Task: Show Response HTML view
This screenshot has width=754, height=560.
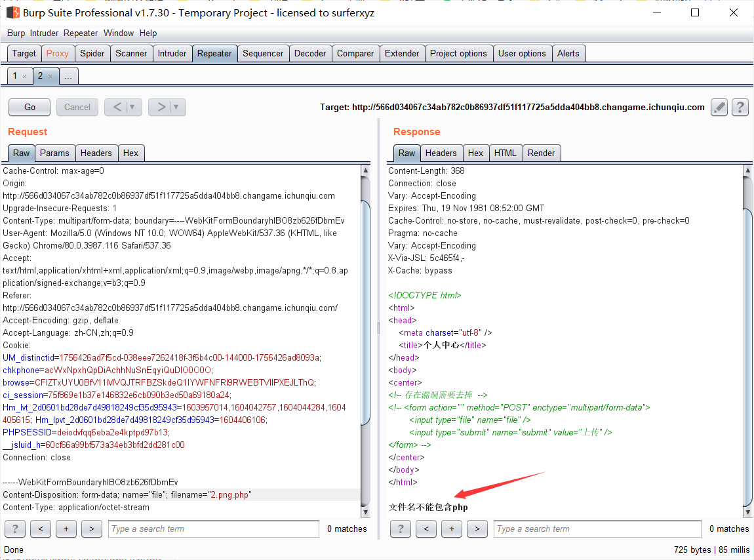Action: tap(506, 153)
